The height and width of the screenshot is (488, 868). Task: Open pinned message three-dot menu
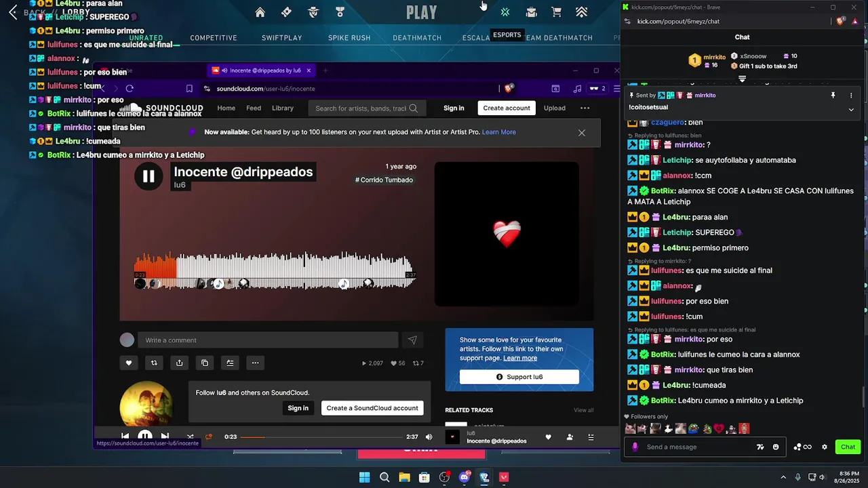pyautogui.click(x=851, y=96)
